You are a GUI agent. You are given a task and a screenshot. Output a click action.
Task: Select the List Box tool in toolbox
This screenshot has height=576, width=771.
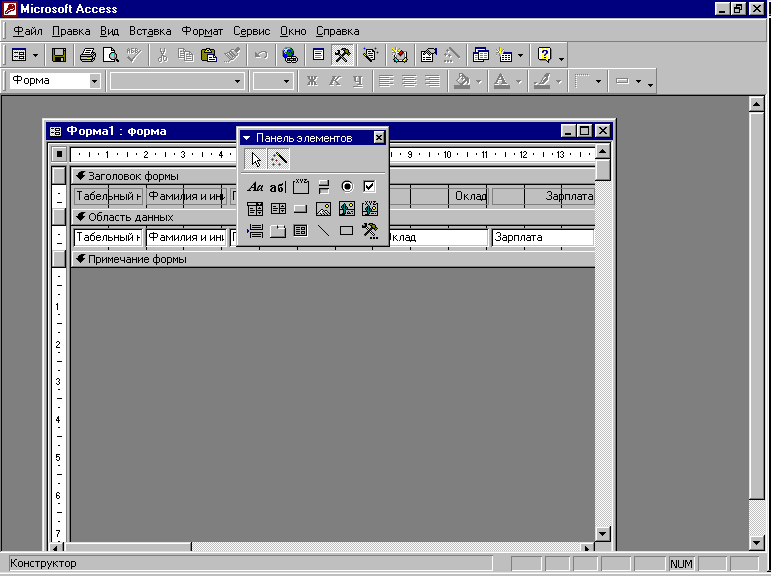(278, 209)
